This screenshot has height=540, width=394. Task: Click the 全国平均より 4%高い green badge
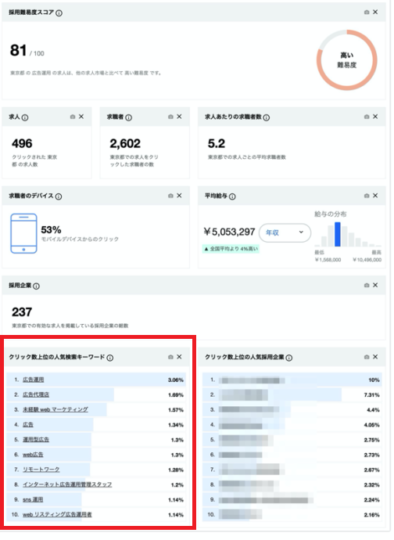(x=231, y=249)
